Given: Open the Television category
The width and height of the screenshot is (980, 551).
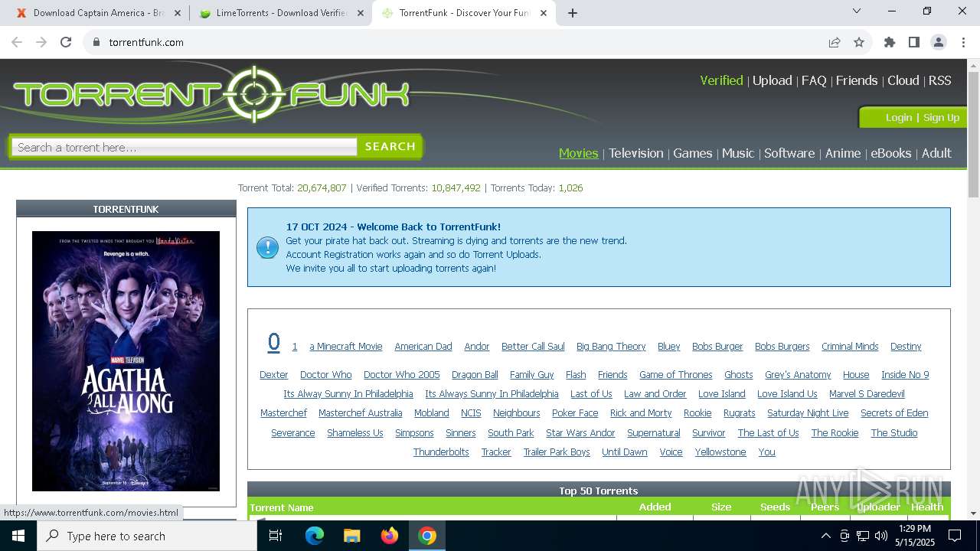Looking at the screenshot, I should [x=636, y=153].
